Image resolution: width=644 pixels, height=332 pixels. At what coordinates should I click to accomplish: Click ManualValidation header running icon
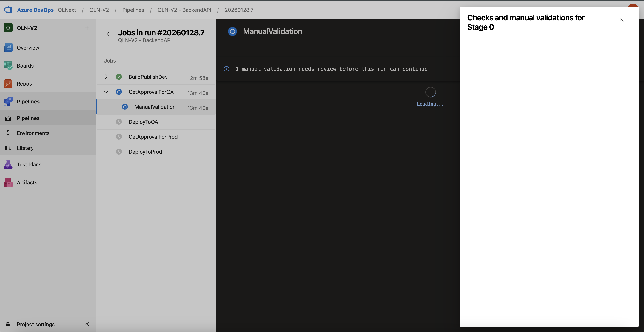tap(232, 31)
